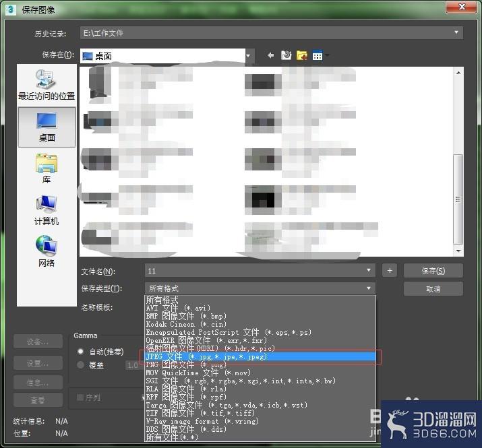Choose Targa 图像文件 (*.tga) format
The image size is (482, 448).
tap(260, 405)
